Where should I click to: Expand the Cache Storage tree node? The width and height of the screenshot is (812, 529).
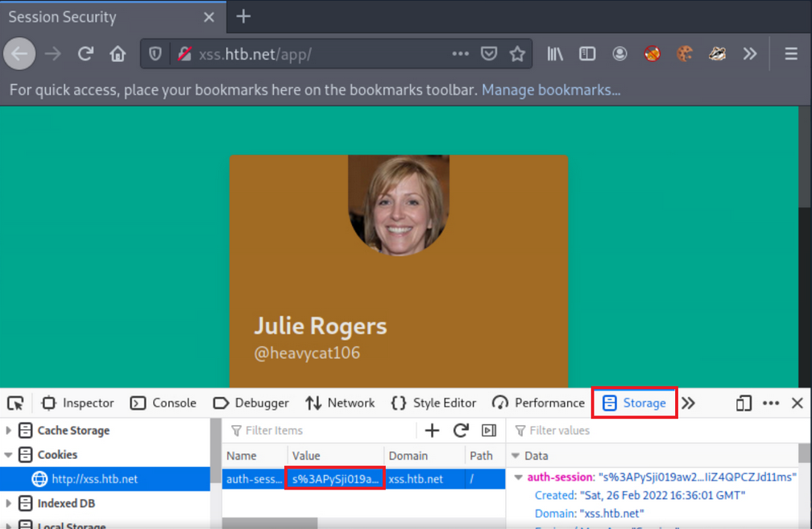(9, 431)
